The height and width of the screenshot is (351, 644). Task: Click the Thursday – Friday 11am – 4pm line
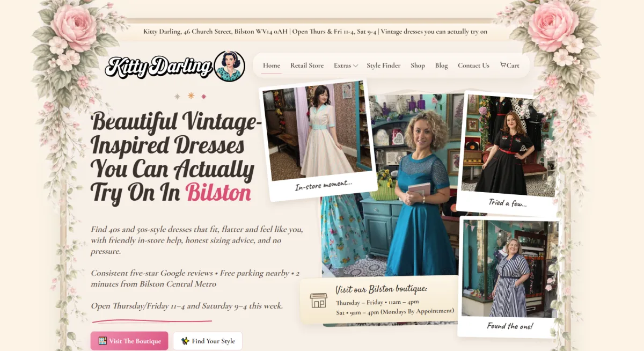[x=377, y=302]
